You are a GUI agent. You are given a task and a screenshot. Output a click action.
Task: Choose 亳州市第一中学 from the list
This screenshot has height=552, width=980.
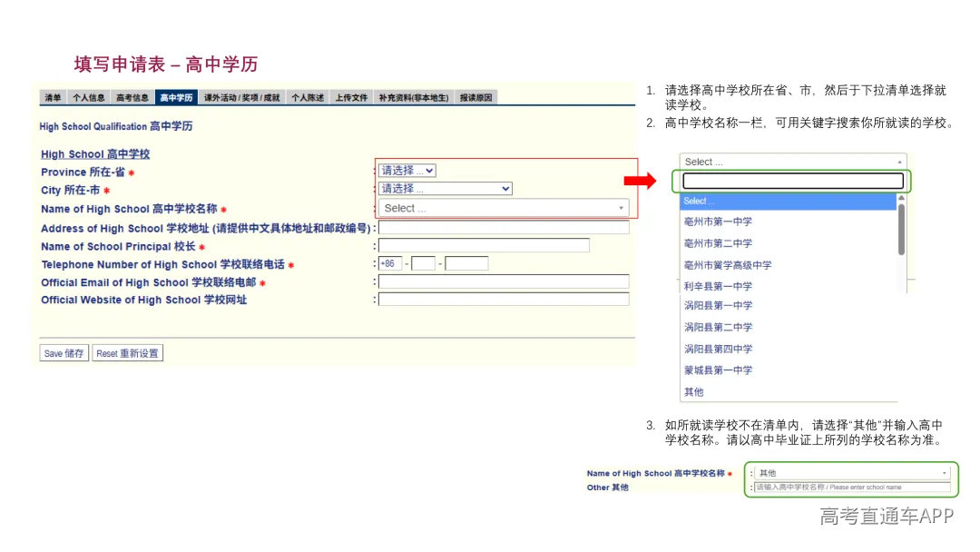coord(718,222)
